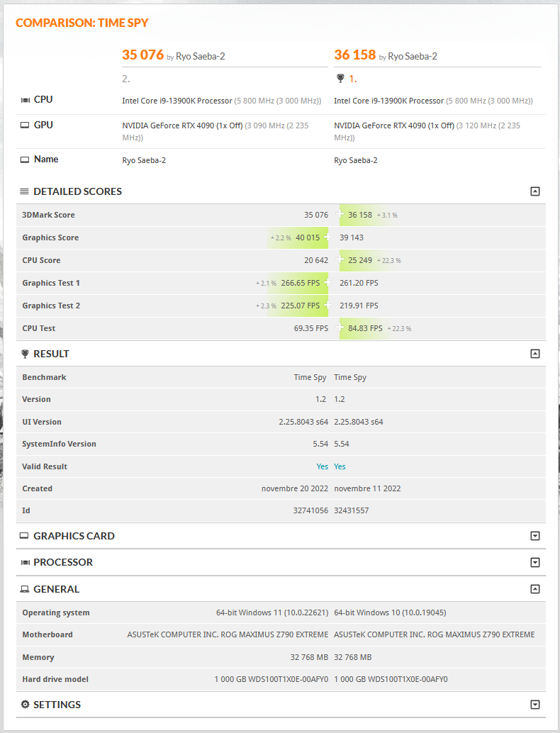Open Ryo Saeba-2 profile beside 36 158
560x733 pixels.
413,56
